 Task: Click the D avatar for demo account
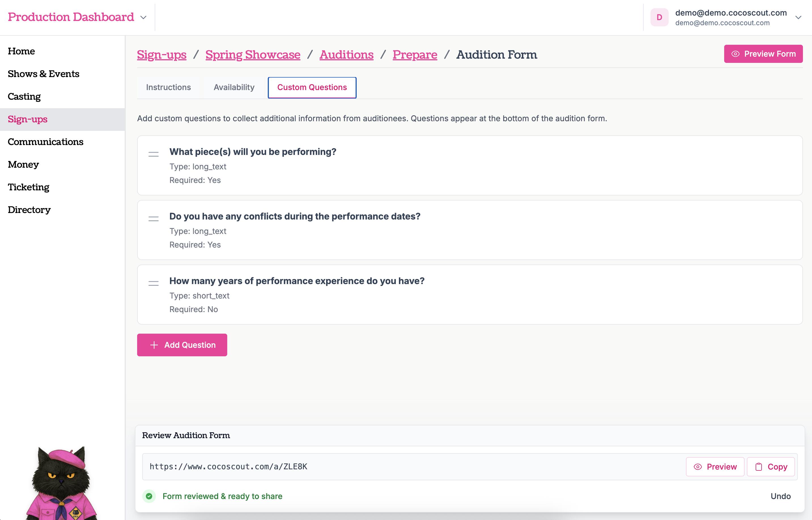click(659, 17)
